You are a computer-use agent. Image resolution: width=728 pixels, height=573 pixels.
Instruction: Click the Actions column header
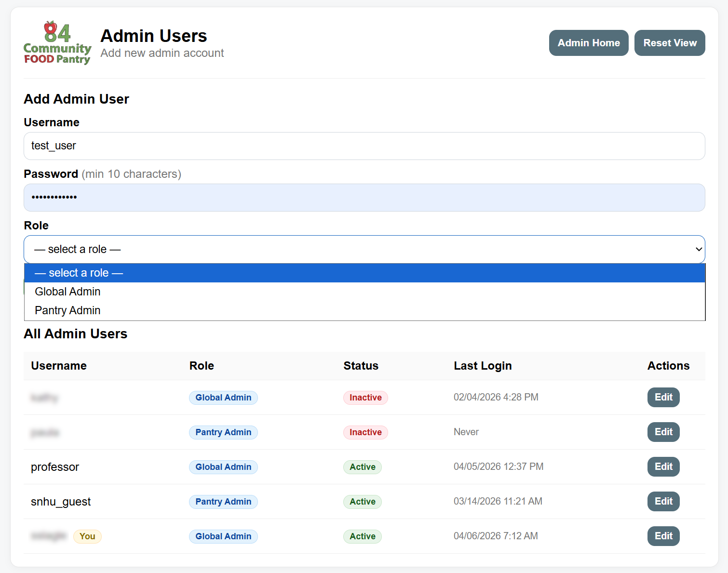(668, 366)
